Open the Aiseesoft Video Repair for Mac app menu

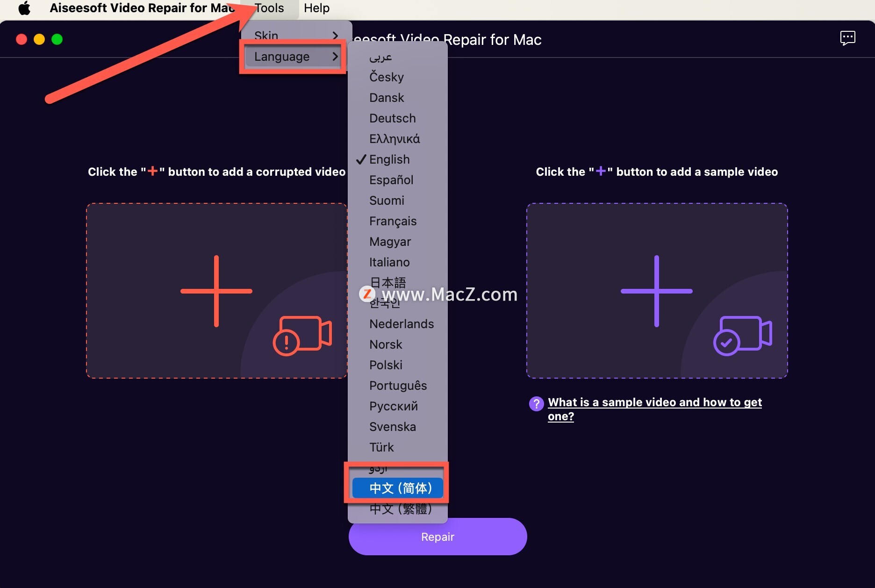coord(143,8)
